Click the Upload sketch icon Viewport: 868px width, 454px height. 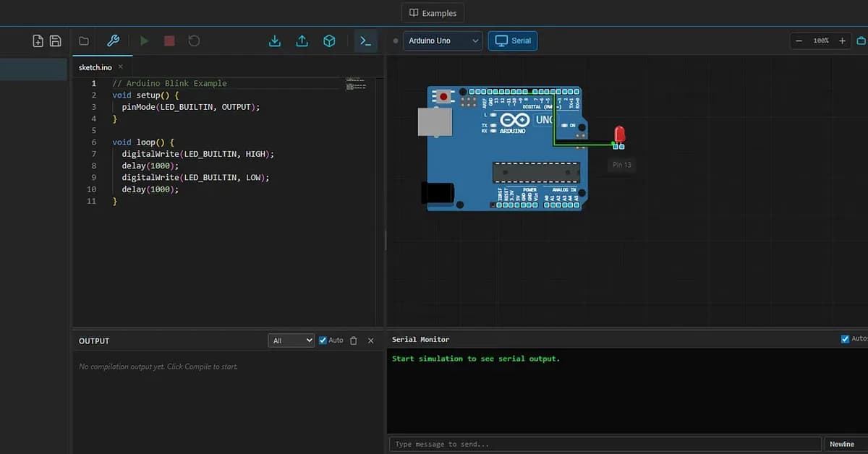tap(302, 40)
